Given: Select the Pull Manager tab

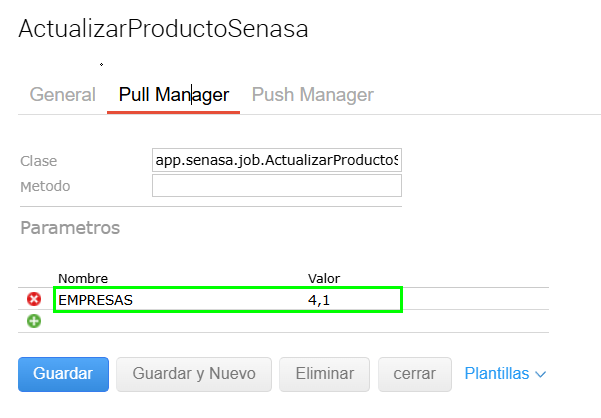Looking at the screenshot, I should pos(174,95).
